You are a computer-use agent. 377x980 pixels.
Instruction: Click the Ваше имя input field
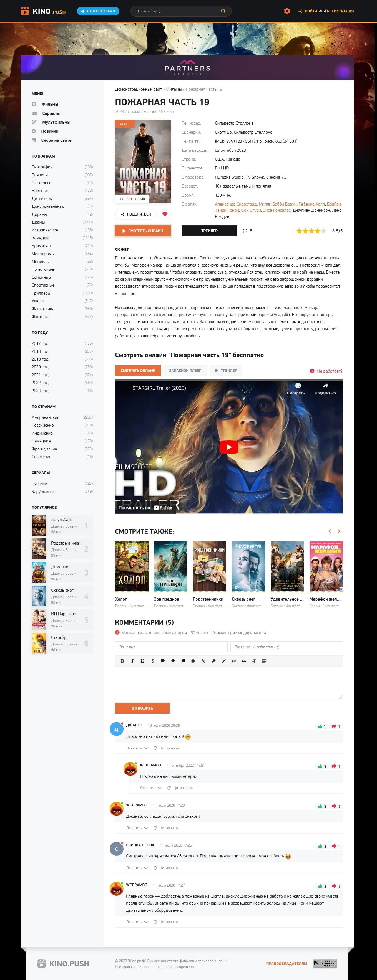point(171,647)
